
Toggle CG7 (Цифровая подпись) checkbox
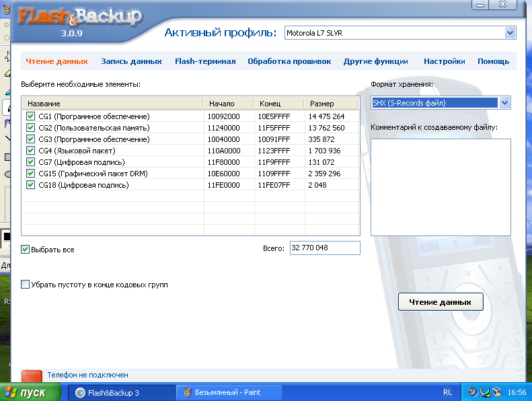pyautogui.click(x=30, y=162)
